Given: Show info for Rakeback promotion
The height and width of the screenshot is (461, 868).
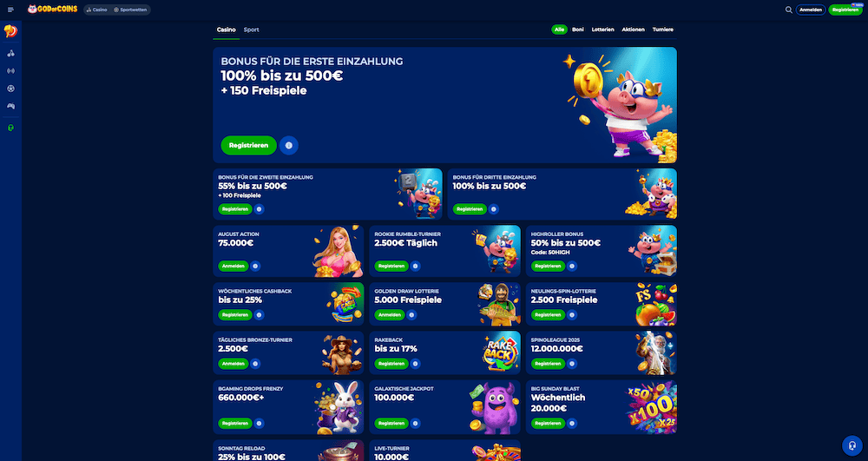Looking at the screenshot, I should pos(415,364).
